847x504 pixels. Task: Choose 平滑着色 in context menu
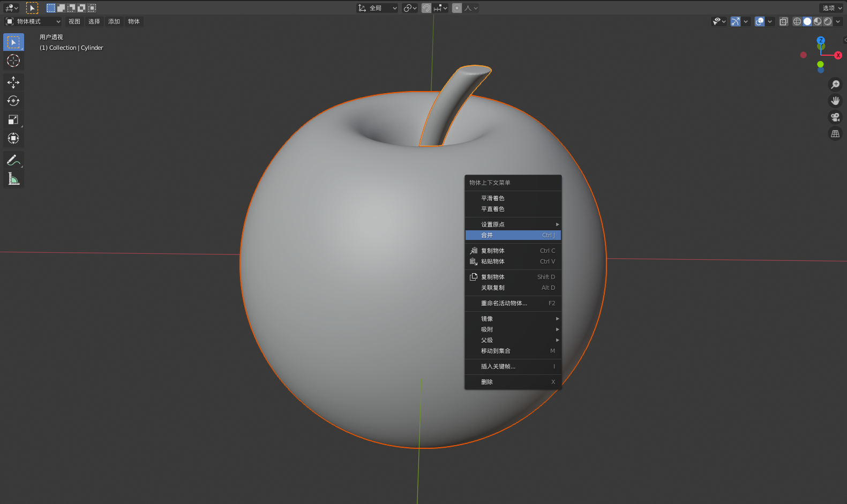click(x=513, y=198)
